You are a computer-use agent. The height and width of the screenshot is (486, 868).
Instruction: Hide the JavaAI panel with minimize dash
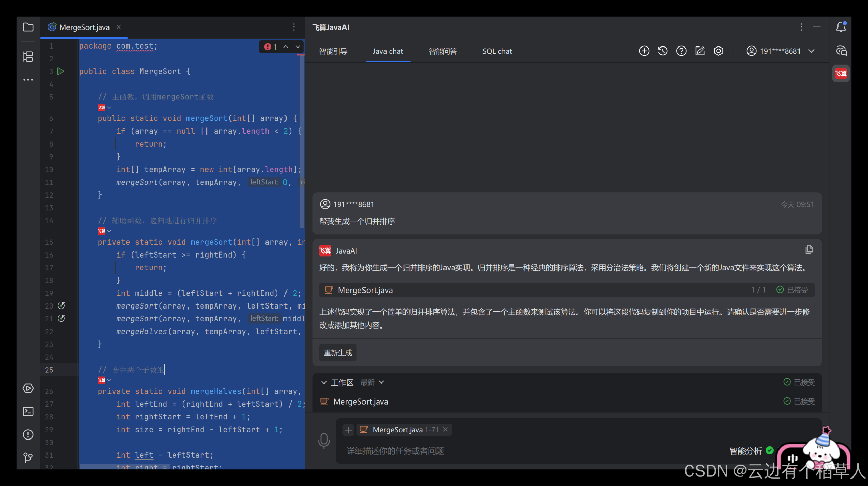(816, 27)
